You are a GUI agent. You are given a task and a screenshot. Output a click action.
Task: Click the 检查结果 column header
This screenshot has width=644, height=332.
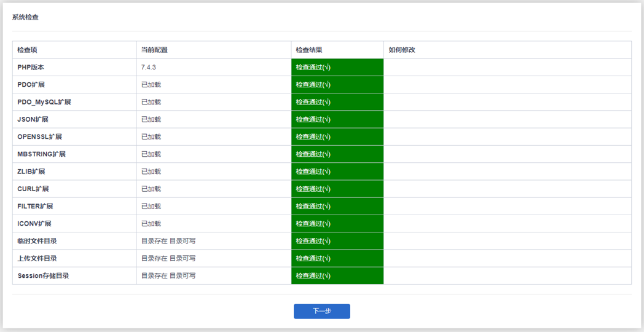tap(308, 50)
